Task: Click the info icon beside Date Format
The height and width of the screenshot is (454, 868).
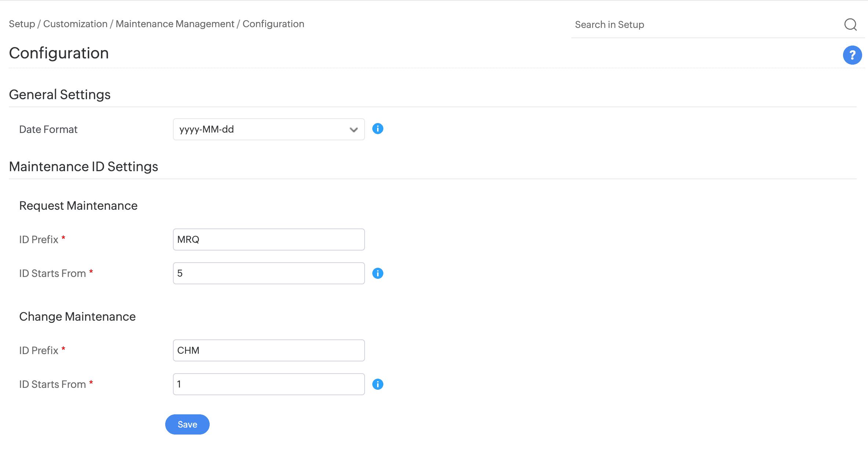Action: pos(377,129)
